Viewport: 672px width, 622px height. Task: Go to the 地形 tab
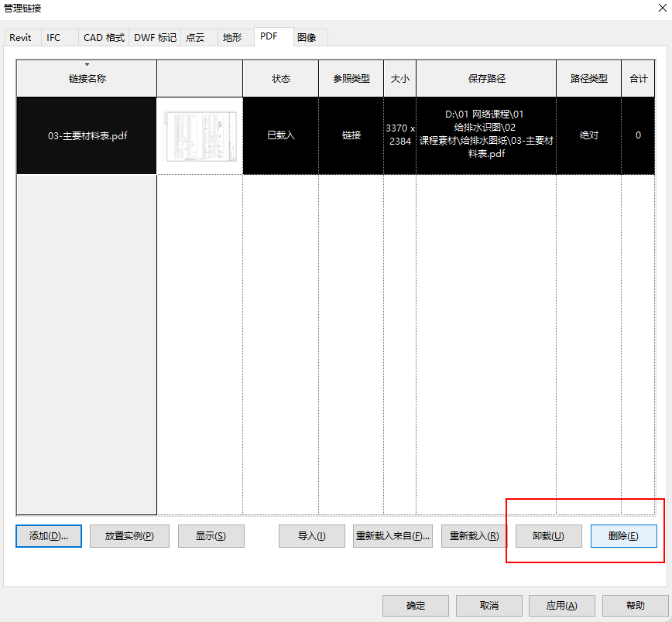235,38
